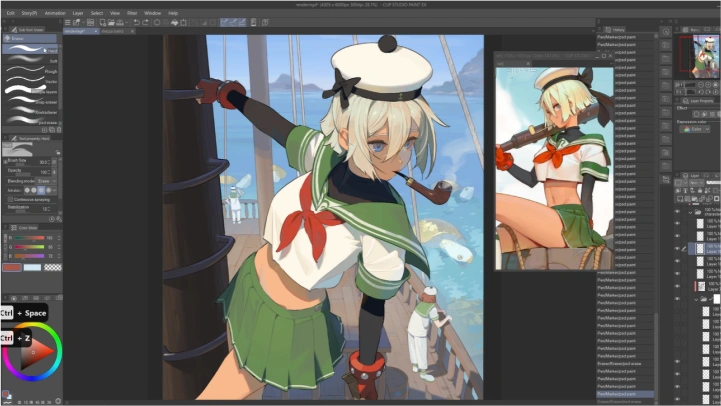Click the delete sub tool trash icon
Image resolution: width=721 pixels, height=406 pixels.
[x=58, y=130]
